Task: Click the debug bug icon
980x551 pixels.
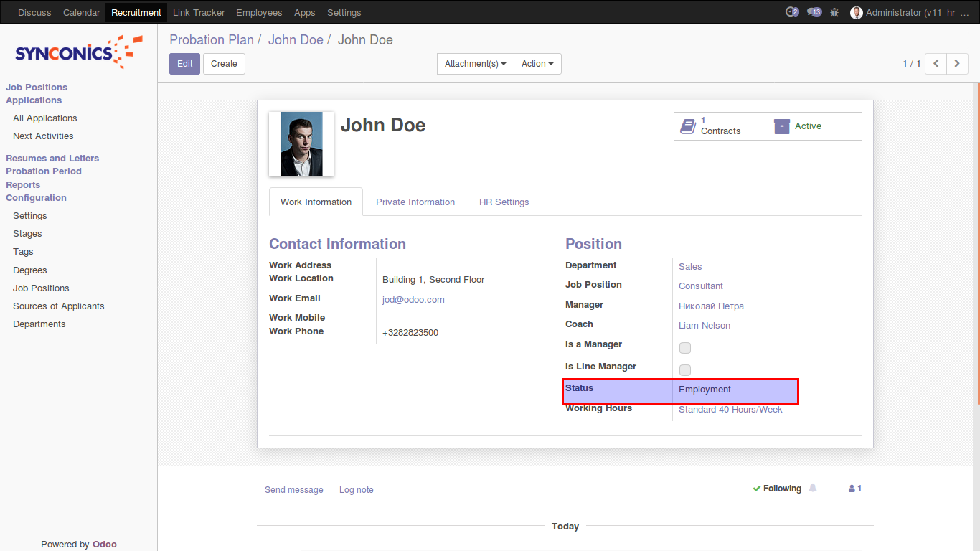Action: pos(834,12)
